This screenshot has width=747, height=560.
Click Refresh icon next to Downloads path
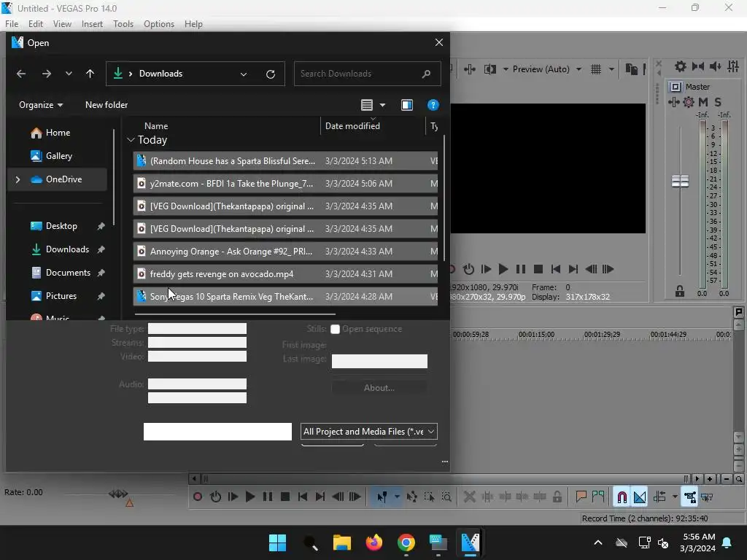point(270,74)
